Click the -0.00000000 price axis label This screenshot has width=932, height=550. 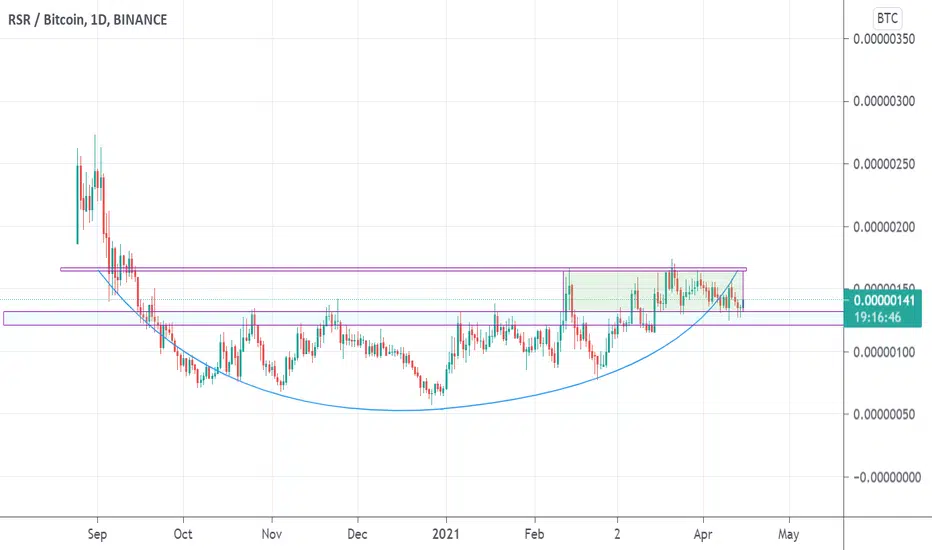[x=887, y=477]
